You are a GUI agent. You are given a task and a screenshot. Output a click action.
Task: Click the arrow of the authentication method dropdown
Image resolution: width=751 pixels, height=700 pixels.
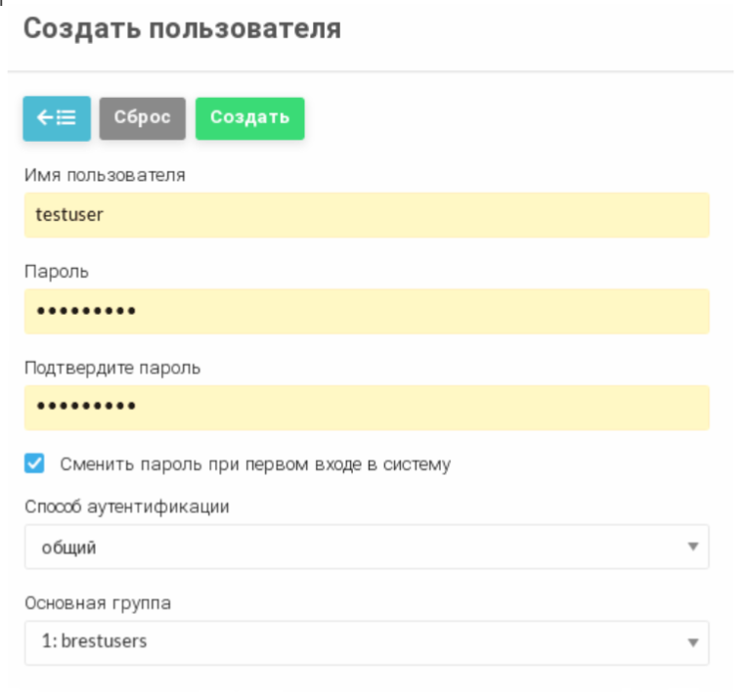point(692,547)
